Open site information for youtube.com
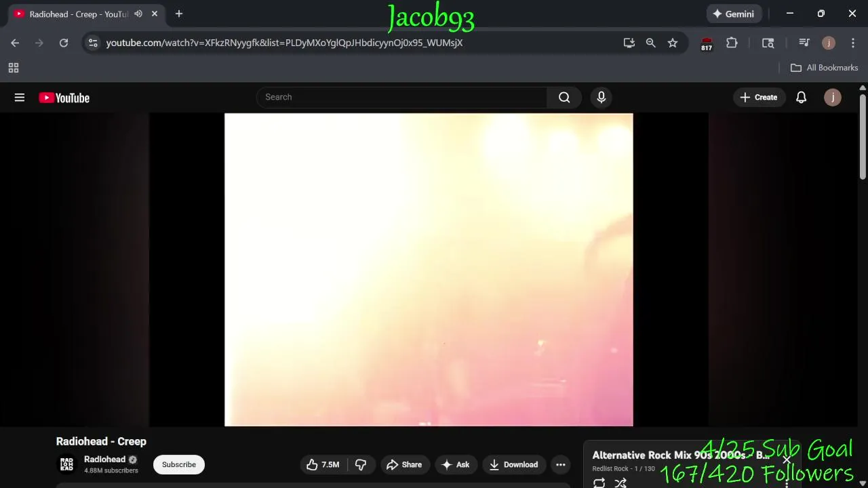The width and height of the screenshot is (868, 488). (93, 43)
